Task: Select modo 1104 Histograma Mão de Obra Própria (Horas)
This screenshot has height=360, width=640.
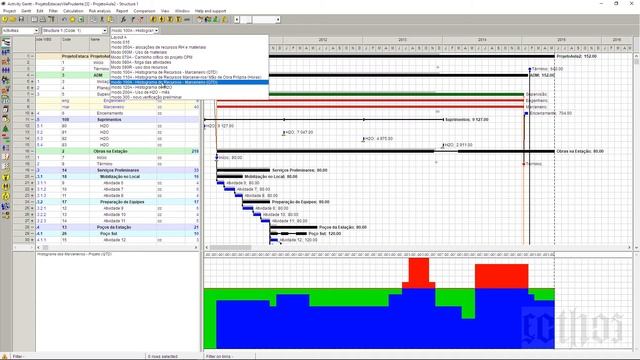Action: point(189,77)
